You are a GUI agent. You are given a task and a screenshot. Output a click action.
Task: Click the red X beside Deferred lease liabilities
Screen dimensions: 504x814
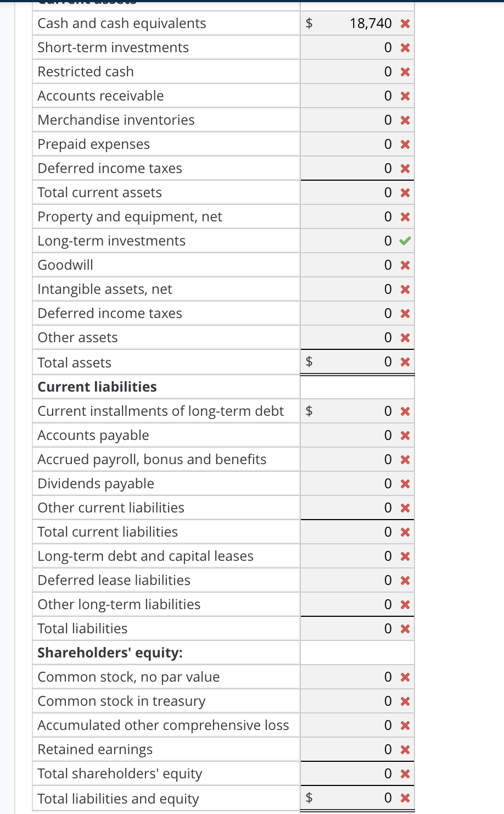point(405,580)
